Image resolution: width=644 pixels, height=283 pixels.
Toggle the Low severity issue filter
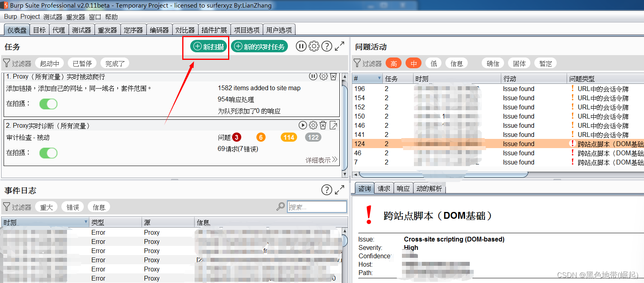434,63
